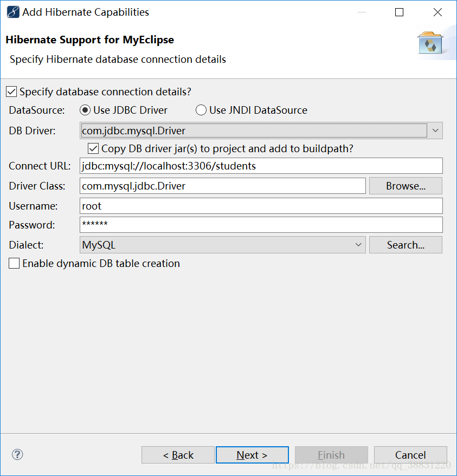
Task: Cancel the Hibernate wizard
Action: [x=410, y=455]
